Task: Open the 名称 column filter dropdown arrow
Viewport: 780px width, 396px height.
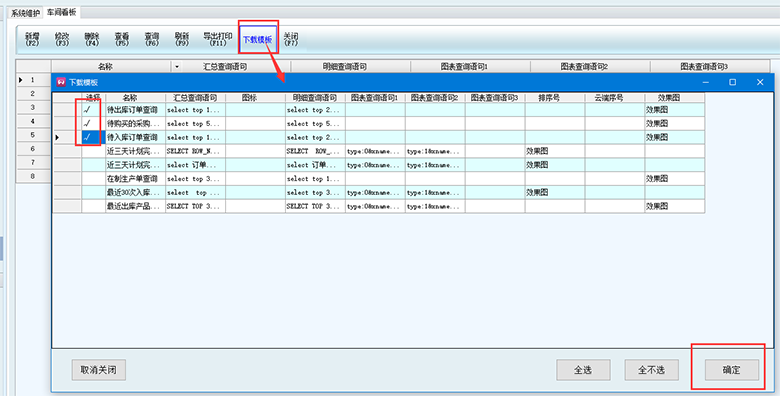Action: 177,67
